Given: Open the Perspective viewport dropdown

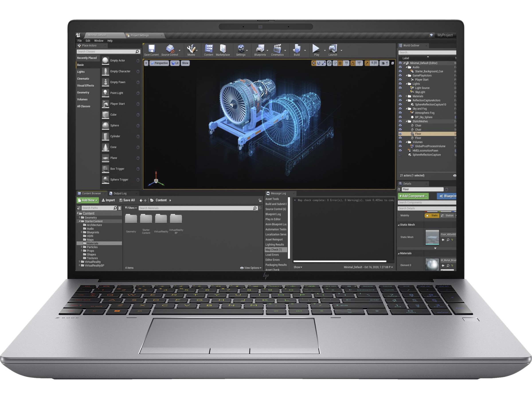Looking at the screenshot, I should click(159, 63).
